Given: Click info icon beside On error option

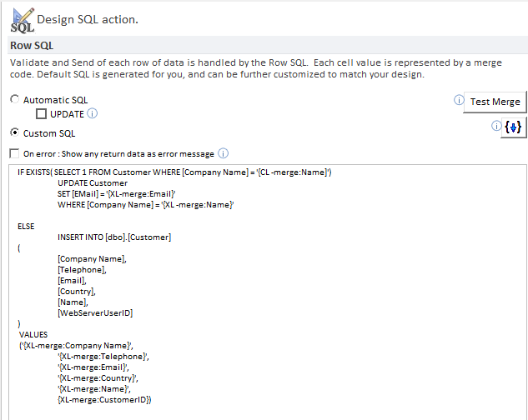Looking at the screenshot, I should [x=223, y=153].
